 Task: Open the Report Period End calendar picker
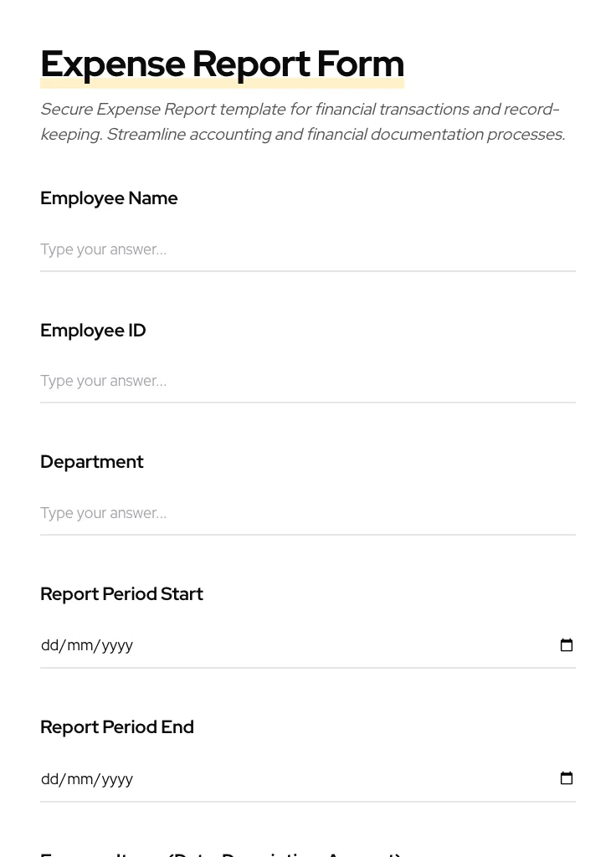(x=567, y=777)
